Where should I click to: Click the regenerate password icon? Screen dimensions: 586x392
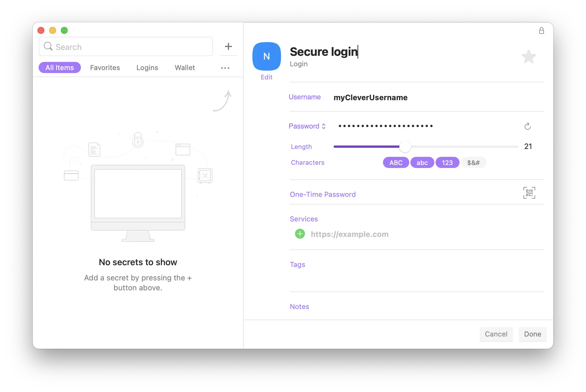pyautogui.click(x=528, y=126)
